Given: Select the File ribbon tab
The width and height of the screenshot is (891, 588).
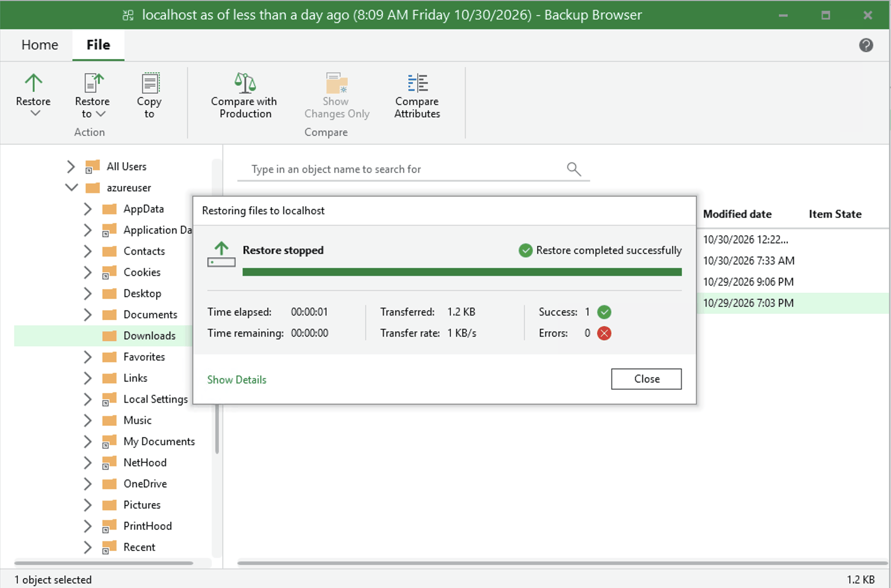Looking at the screenshot, I should point(98,45).
